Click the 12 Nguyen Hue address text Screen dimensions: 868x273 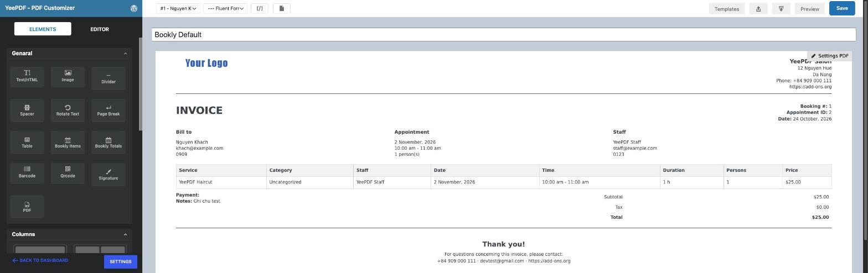point(814,69)
